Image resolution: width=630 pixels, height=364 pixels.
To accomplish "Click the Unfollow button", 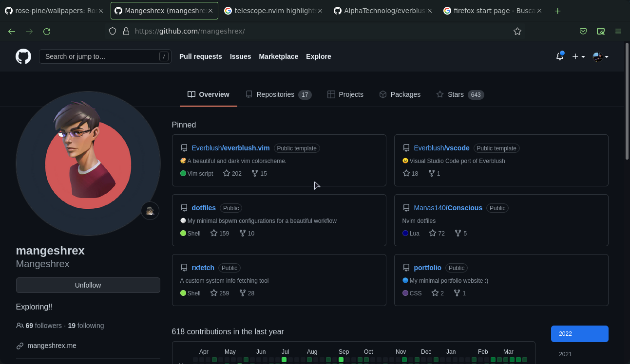I will [88, 285].
